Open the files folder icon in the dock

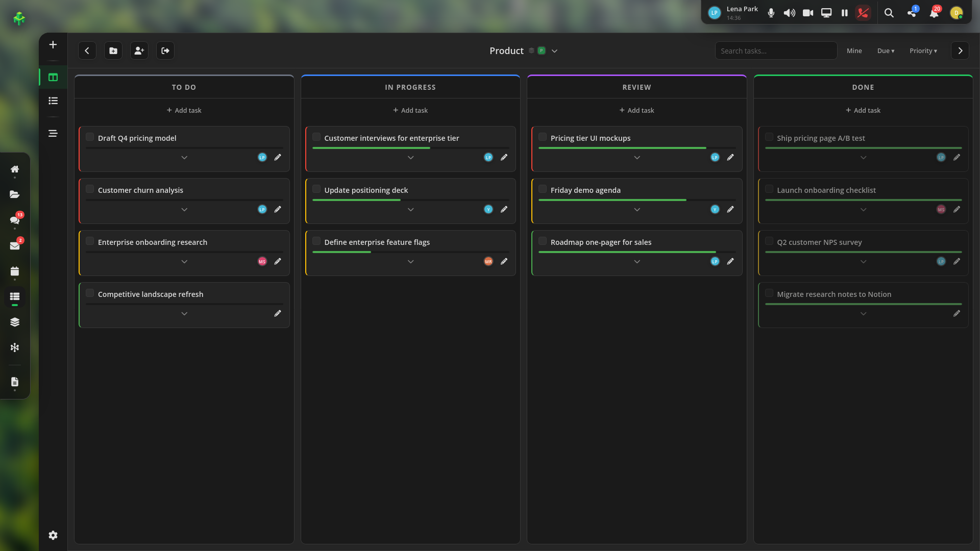coord(15,194)
